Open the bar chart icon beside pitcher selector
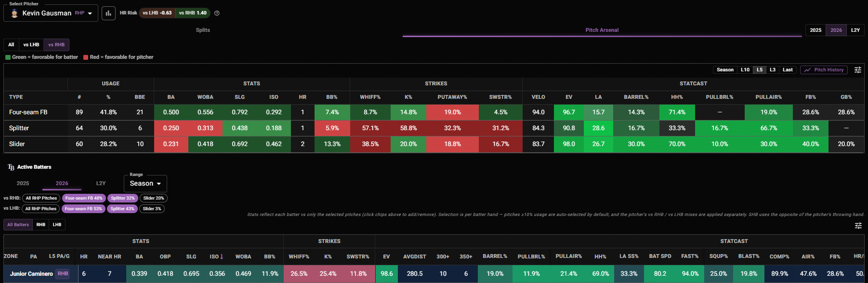 (108, 13)
